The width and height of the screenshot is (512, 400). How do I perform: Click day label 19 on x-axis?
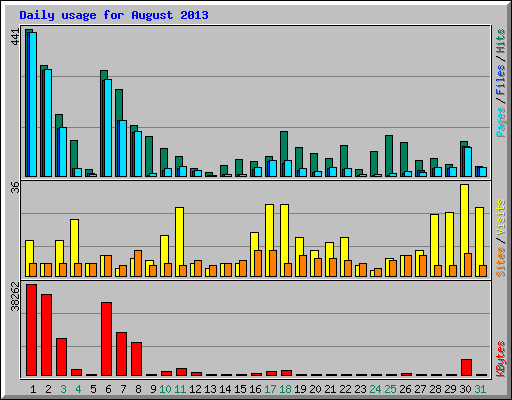coord(300,389)
